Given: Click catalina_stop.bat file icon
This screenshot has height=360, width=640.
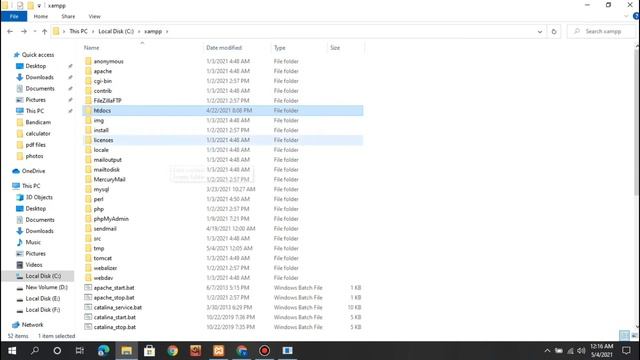Looking at the screenshot, I should click(x=88, y=327).
